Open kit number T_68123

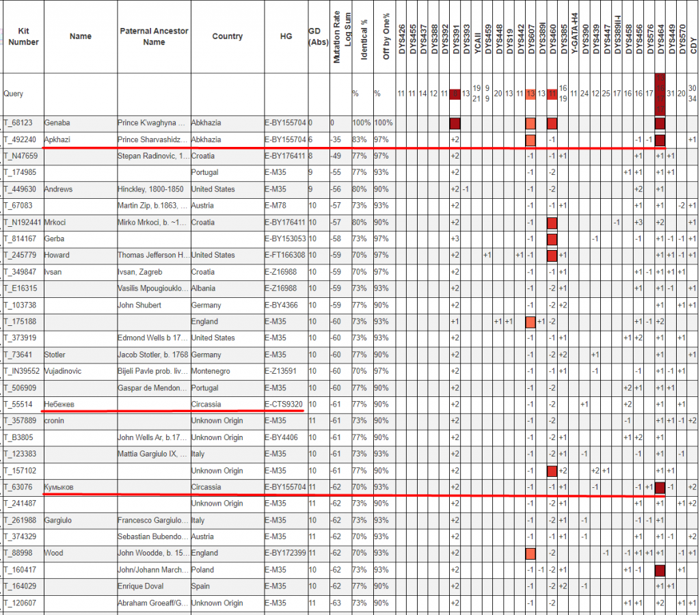coord(18,124)
